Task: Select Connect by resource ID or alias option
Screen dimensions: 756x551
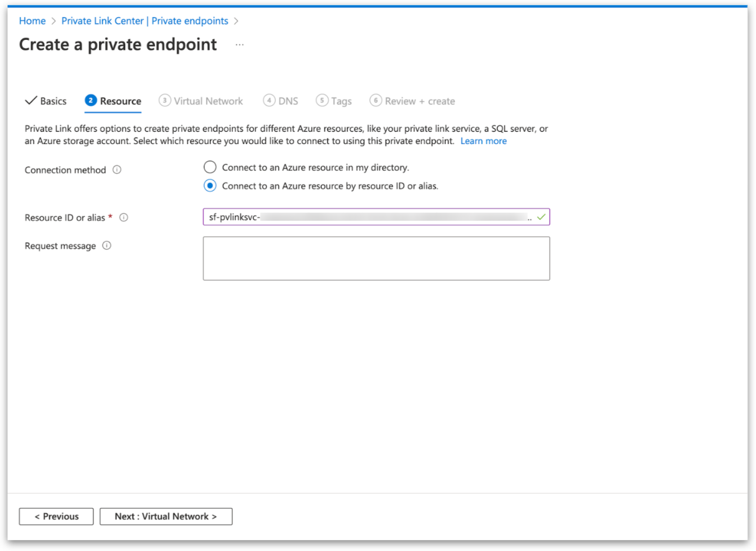Action: [x=210, y=186]
